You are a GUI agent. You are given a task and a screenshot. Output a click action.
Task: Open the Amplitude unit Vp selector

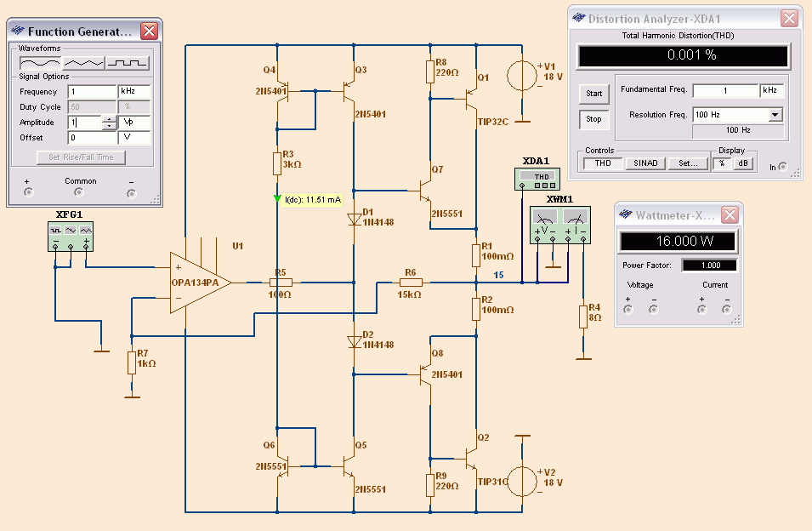tap(134, 123)
